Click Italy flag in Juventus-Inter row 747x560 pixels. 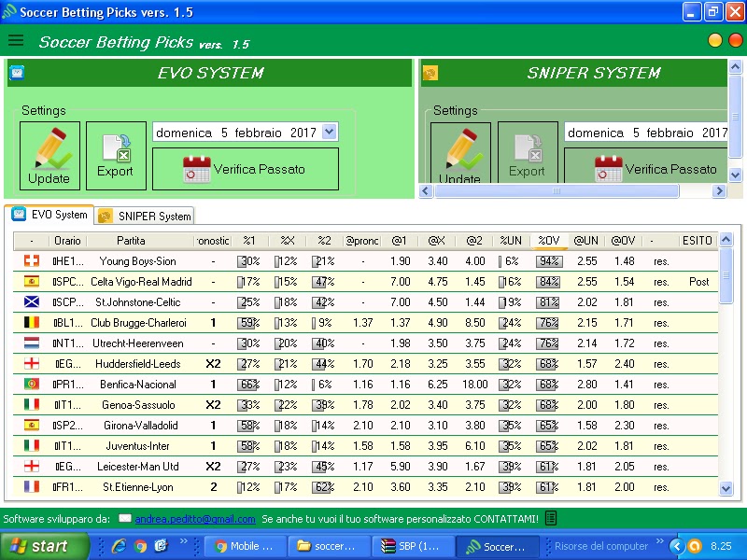(32, 445)
